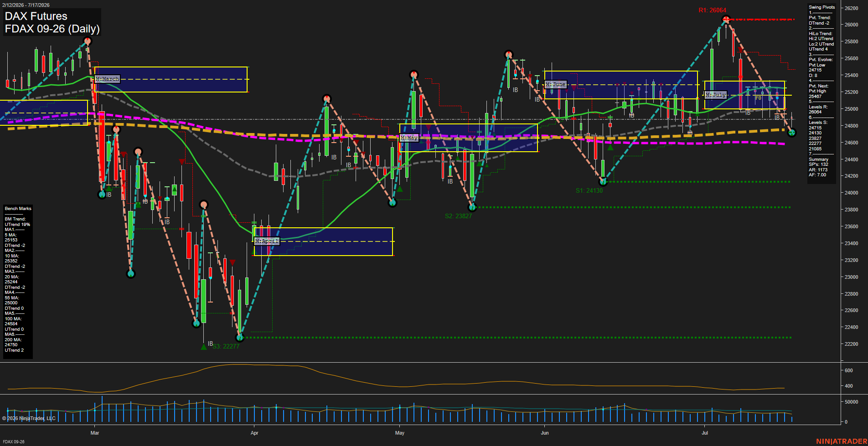Click the Pvt. Next Pvt High 25467 entry
868x446 pixels.
tap(819, 91)
